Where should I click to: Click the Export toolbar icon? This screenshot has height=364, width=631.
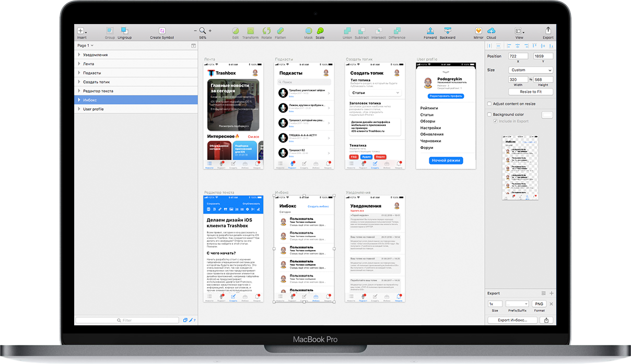click(x=548, y=31)
